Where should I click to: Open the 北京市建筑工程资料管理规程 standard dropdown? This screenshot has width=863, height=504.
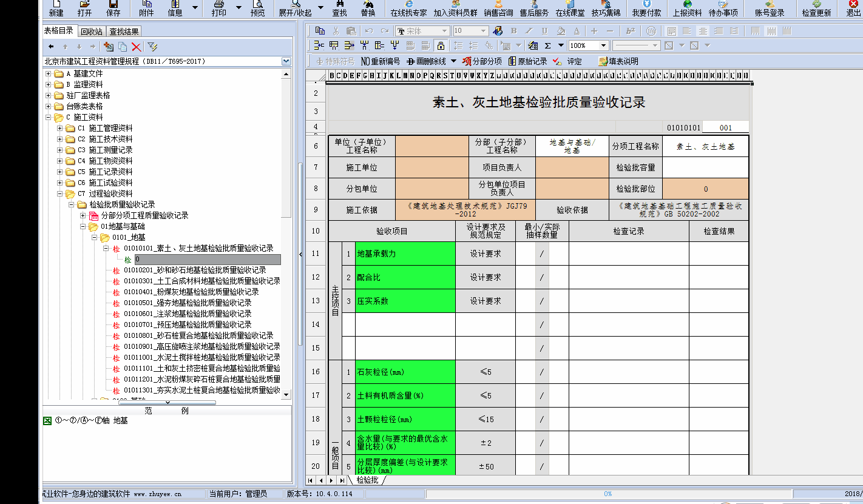pos(286,61)
